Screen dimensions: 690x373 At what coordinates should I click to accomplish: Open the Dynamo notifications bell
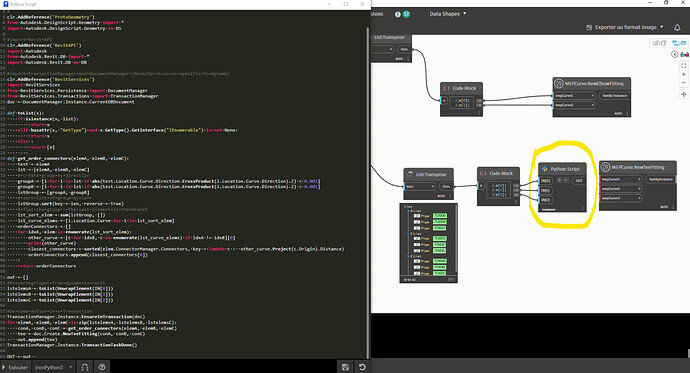[x=677, y=27]
